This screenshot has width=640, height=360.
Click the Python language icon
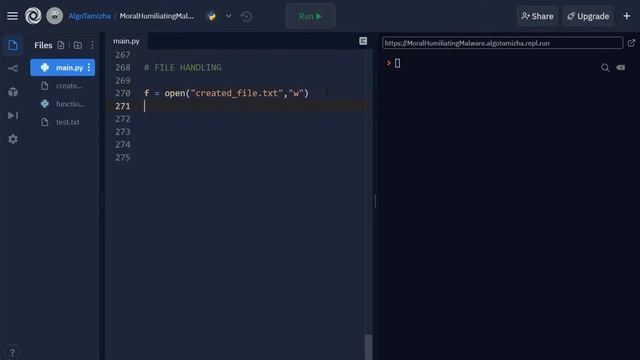211,16
